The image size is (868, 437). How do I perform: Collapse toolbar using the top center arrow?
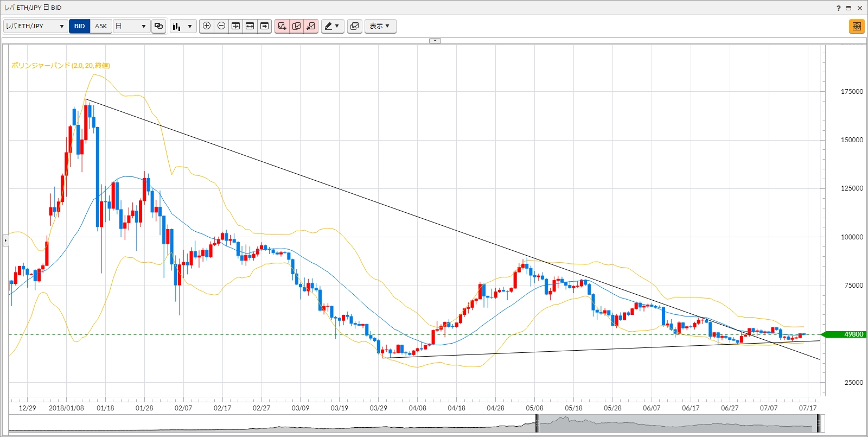pyautogui.click(x=435, y=41)
